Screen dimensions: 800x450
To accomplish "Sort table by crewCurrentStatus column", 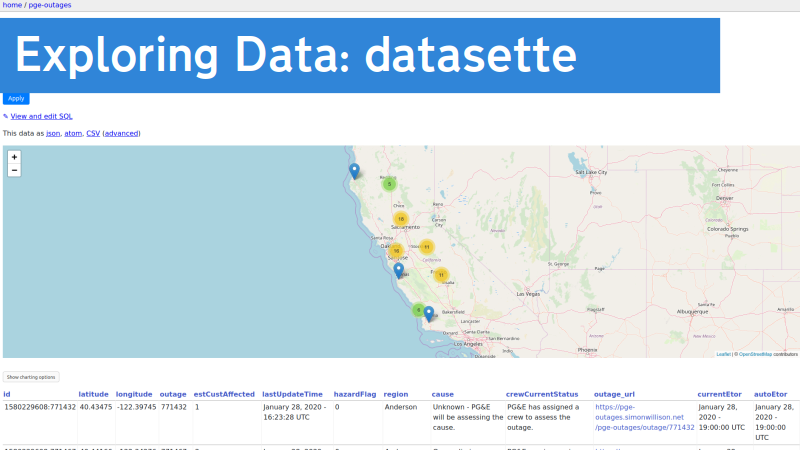I will [x=542, y=394].
